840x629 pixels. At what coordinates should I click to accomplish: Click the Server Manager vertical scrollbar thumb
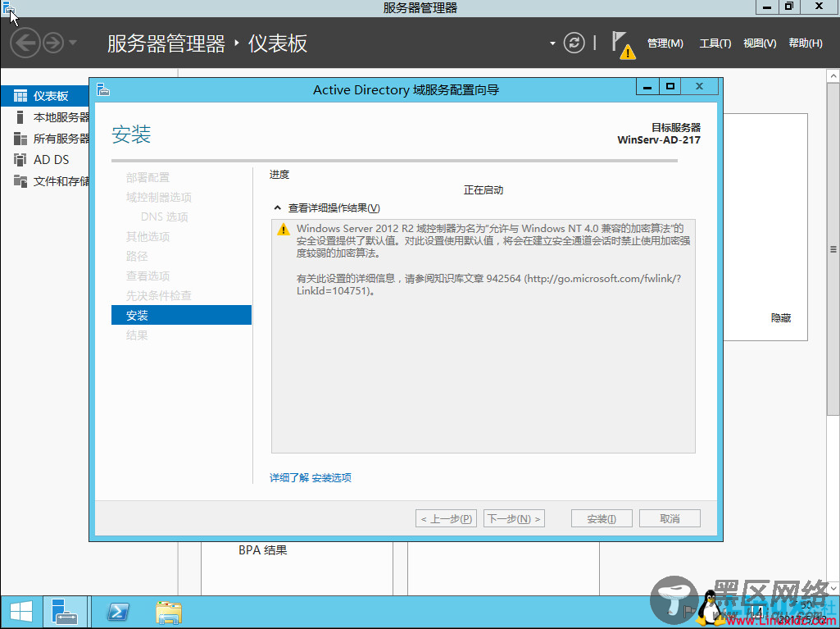(x=833, y=248)
